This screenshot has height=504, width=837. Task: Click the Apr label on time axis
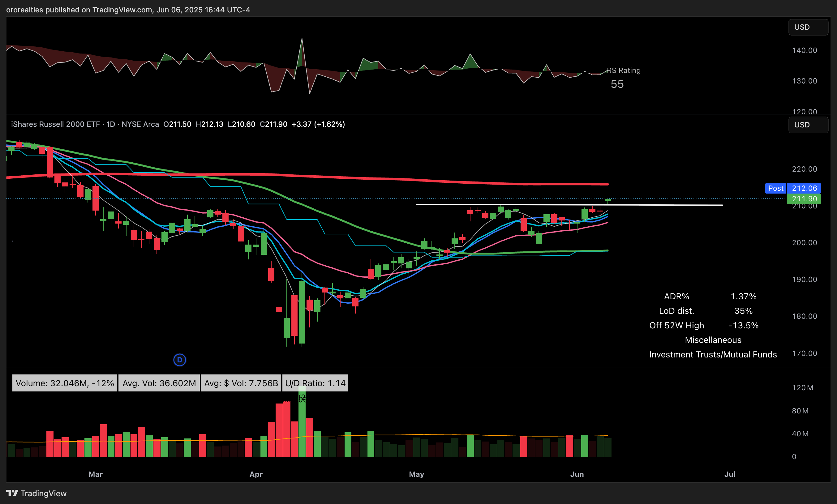[x=256, y=474]
